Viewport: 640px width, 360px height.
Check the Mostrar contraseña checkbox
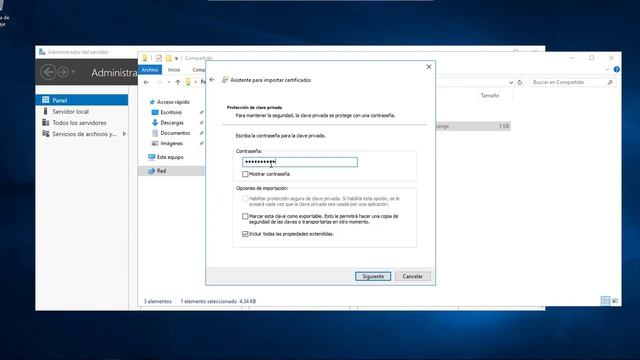245,174
